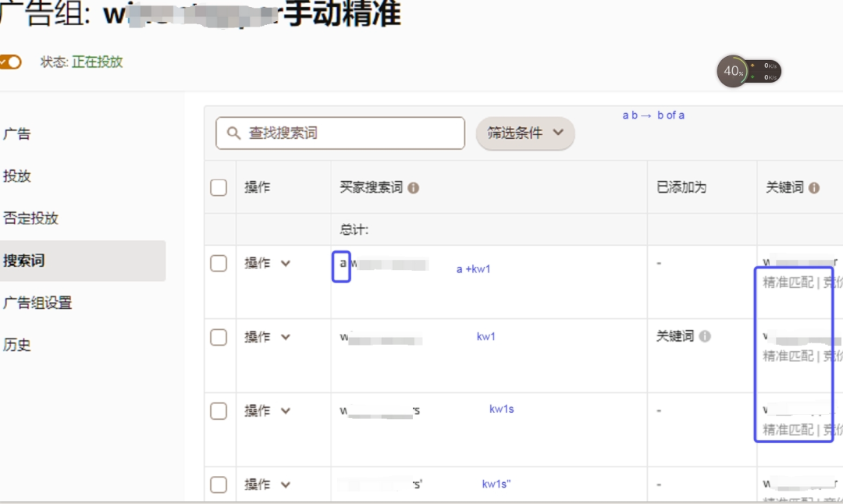Click the 买家搜索词 column header
Screen dimensions: 843x504
(371, 187)
